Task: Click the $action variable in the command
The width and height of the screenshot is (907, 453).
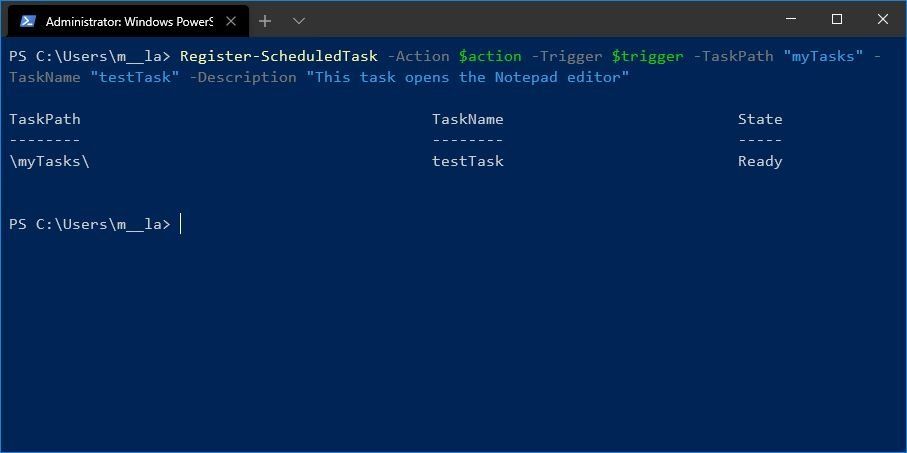Action: (490, 56)
